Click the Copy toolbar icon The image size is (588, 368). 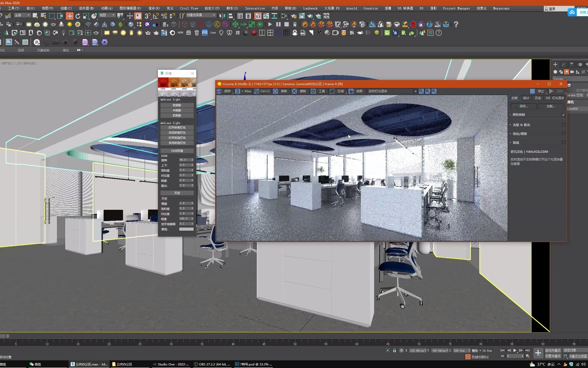(213, 33)
